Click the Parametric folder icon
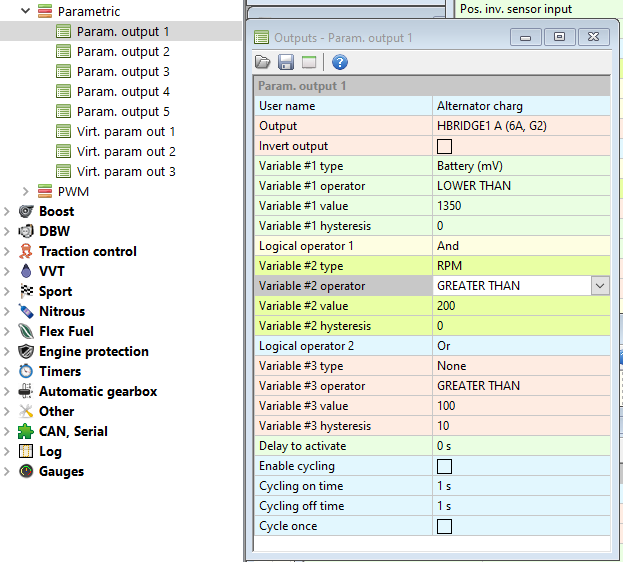 pyautogui.click(x=45, y=11)
